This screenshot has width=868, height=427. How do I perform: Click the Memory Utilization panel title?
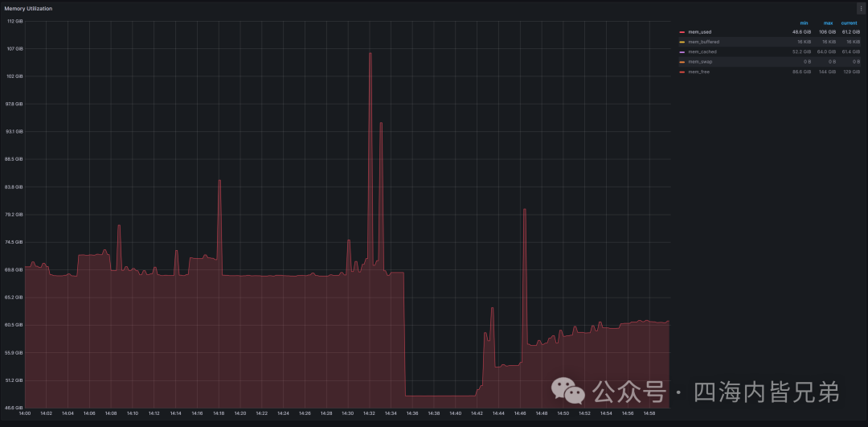click(x=28, y=9)
